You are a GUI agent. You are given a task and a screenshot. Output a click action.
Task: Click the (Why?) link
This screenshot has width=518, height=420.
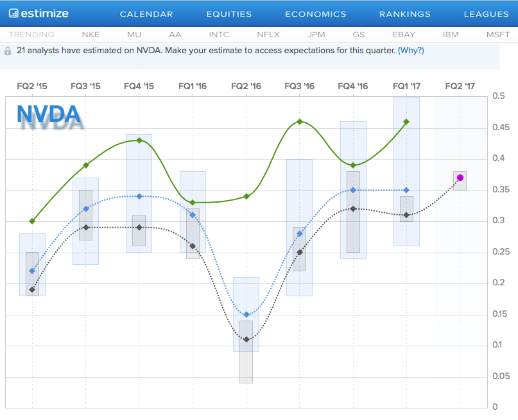(x=411, y=51)
